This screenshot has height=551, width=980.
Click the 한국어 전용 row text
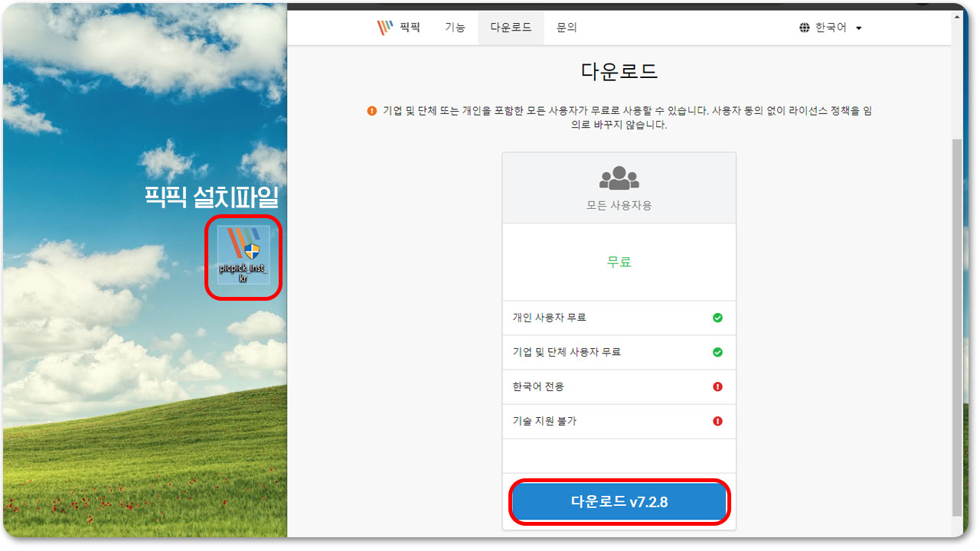coord(538,386)
